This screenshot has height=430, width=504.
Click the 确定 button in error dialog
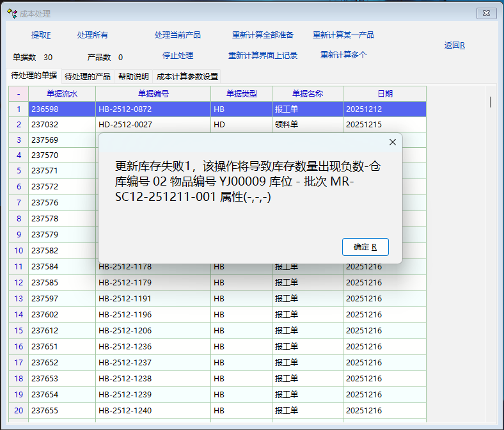pyautogui.click(x=365, y=247)
